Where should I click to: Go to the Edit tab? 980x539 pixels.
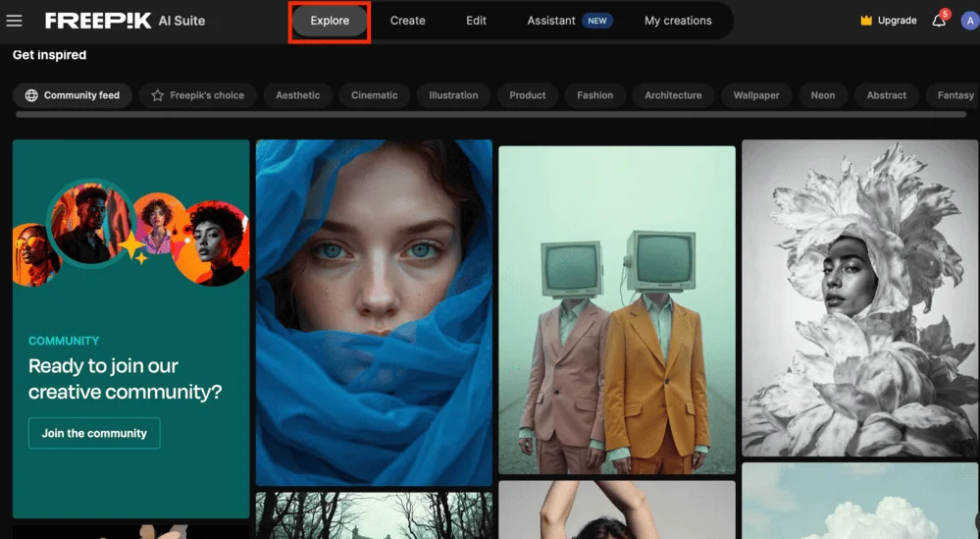point(476,21)
